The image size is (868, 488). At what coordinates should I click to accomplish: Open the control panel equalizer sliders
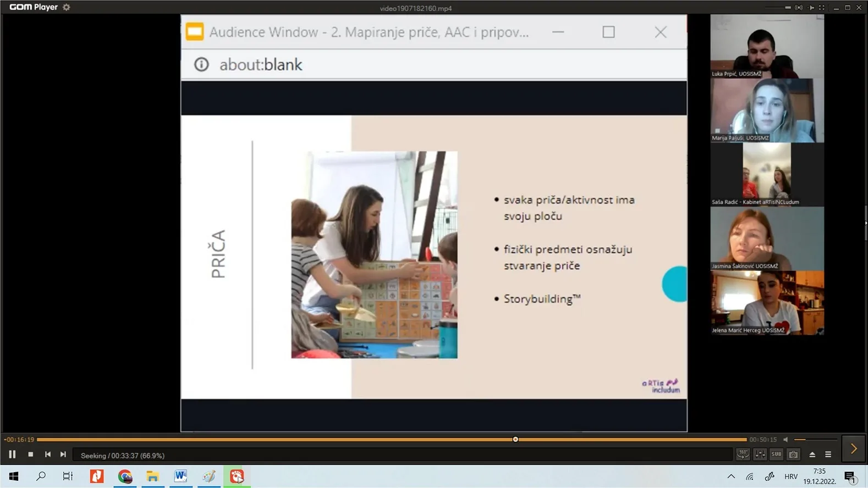[x=760, y=454]
